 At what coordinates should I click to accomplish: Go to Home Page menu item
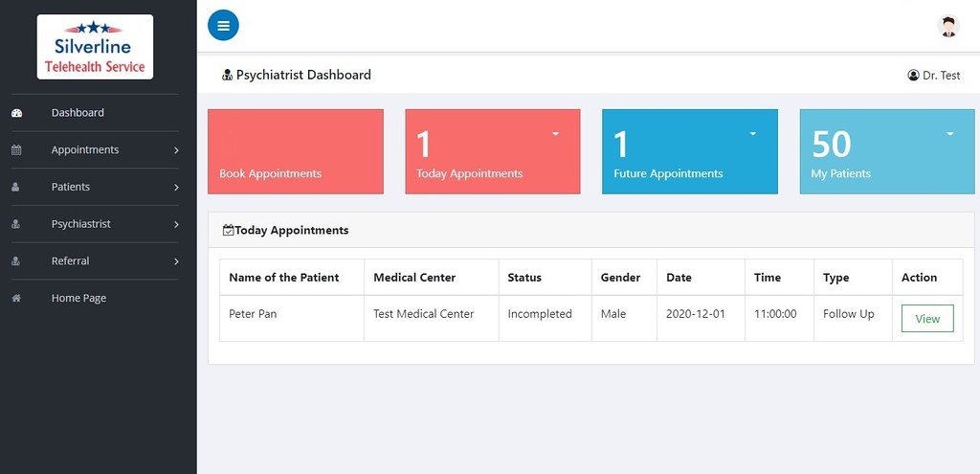pos(78,299)
